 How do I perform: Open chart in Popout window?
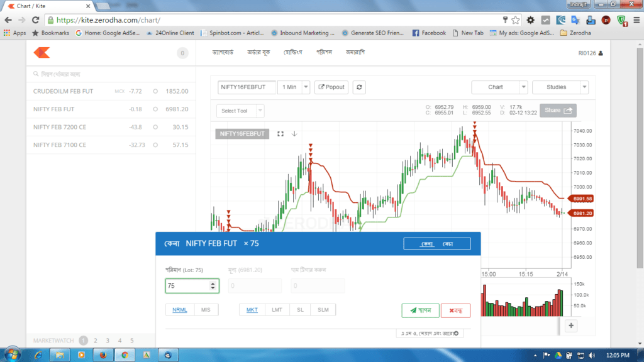[331, 87]
